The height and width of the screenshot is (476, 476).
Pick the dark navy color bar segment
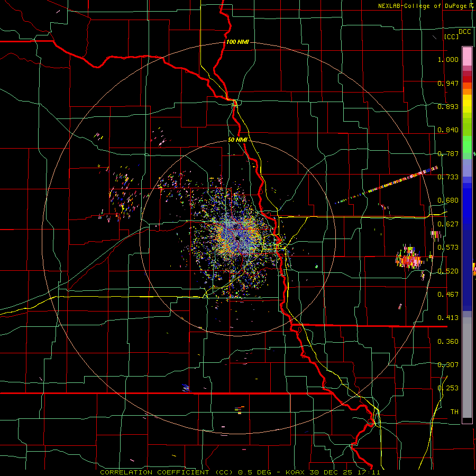(x=467, y=267)
